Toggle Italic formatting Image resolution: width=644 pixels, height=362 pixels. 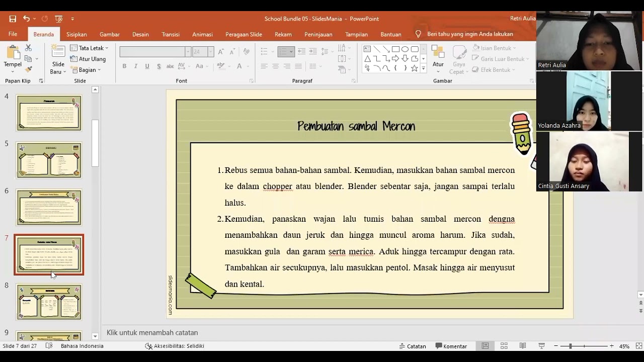point(136,66)
